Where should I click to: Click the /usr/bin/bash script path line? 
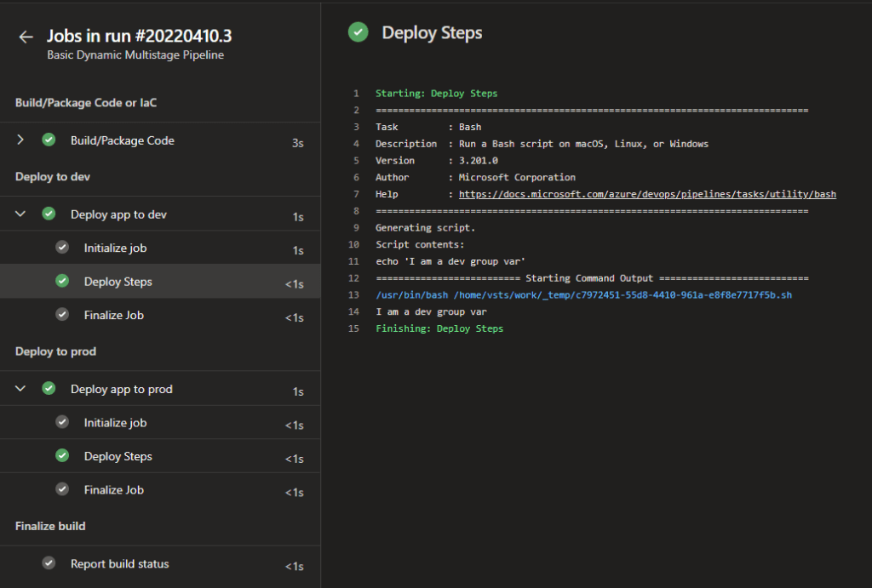tap(583, 295)
